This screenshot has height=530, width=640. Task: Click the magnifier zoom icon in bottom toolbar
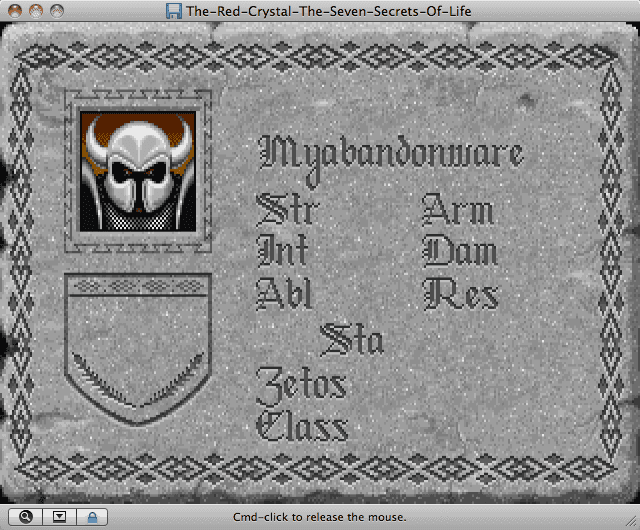(25, 517)
